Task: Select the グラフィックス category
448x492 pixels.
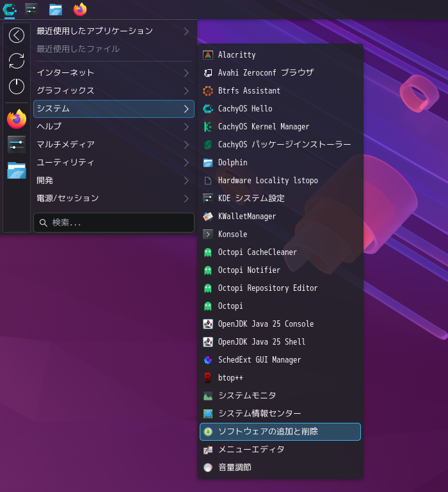Action: (x=114, y=91)
